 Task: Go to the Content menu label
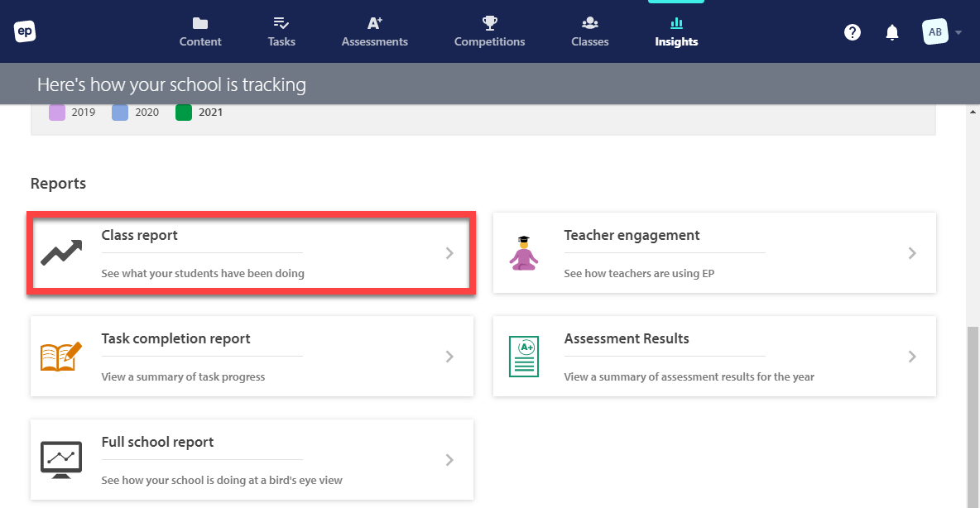(200, 42)
